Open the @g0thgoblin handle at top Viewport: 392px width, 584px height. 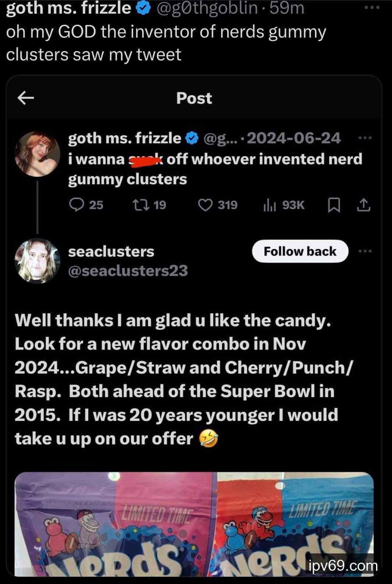click(207, 8)
